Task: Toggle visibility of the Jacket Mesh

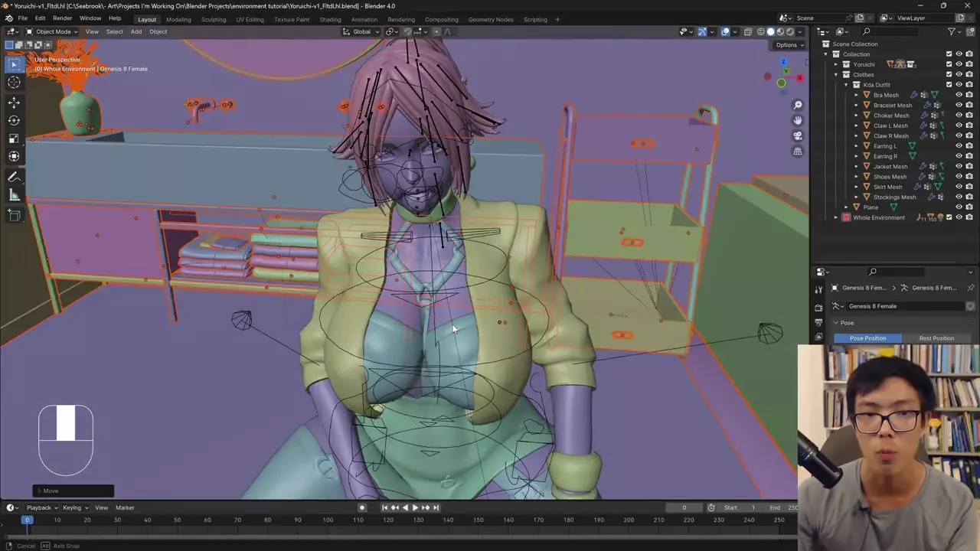Action: [959, 166]
